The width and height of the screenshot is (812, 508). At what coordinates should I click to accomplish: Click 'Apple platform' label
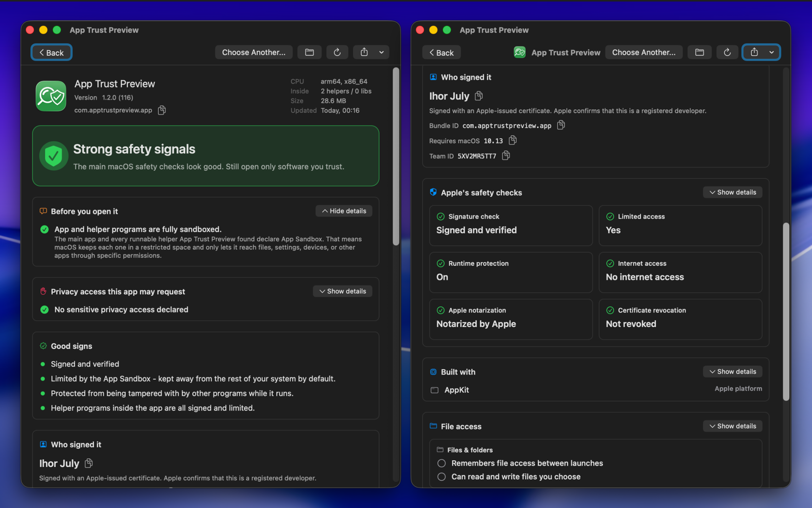[738, 389]
